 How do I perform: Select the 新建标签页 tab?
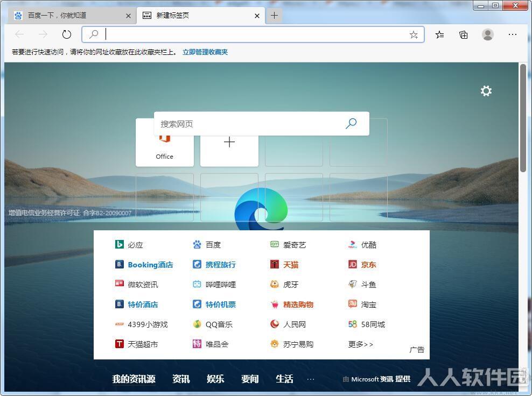[201, 16]
